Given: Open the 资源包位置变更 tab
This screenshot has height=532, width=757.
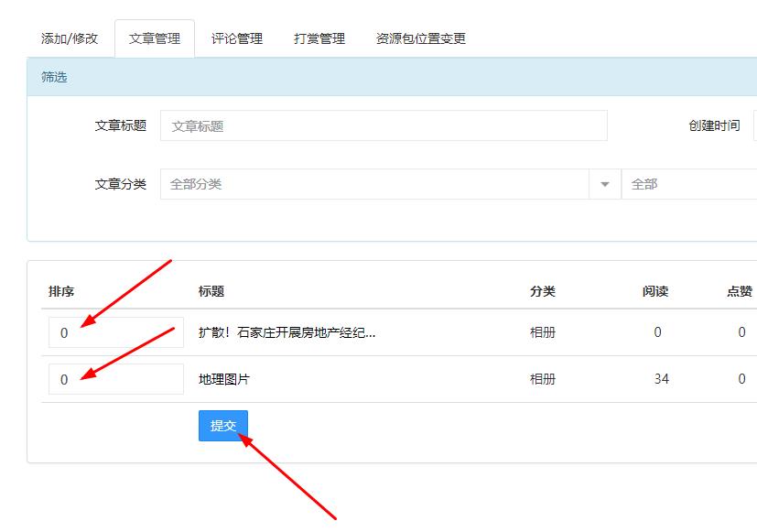Looking at the screenshot, I should coord(421,38).
